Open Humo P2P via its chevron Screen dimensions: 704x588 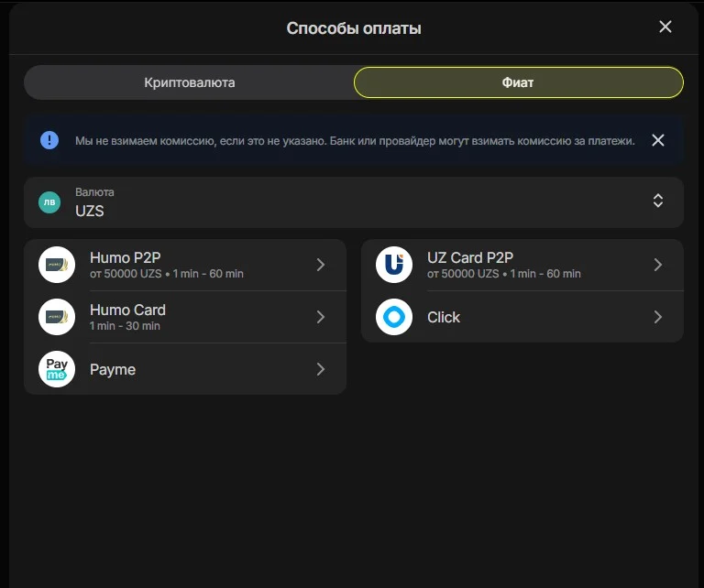pyautogui.click(x=321, y=265)
